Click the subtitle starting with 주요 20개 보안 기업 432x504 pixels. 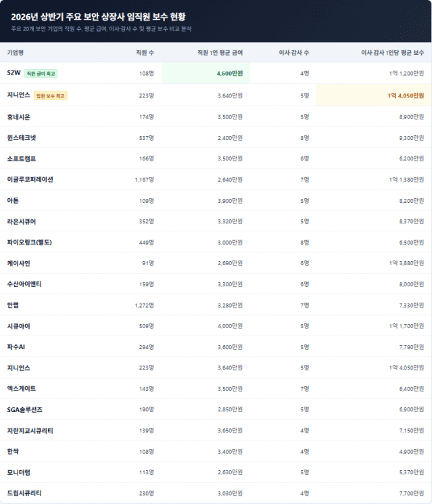click(101, 29)
